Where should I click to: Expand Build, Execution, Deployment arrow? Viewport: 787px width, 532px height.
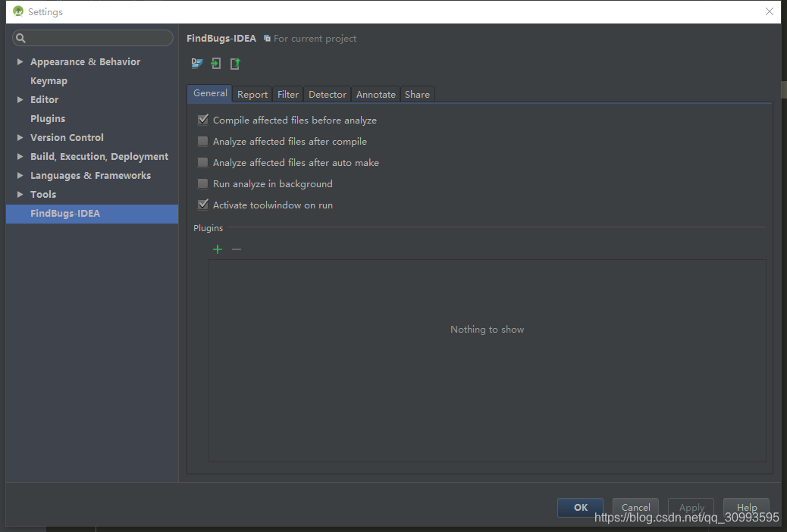click(x=20, y=157)
